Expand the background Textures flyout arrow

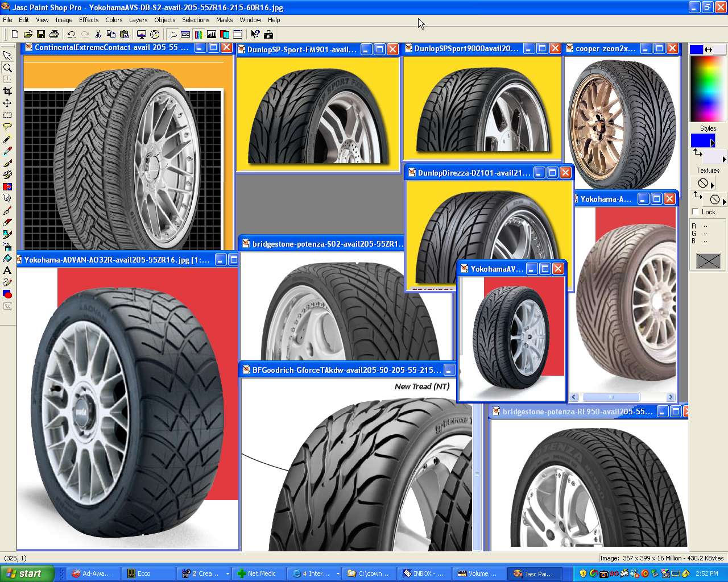pyautogui.click(x=724, y=201)
